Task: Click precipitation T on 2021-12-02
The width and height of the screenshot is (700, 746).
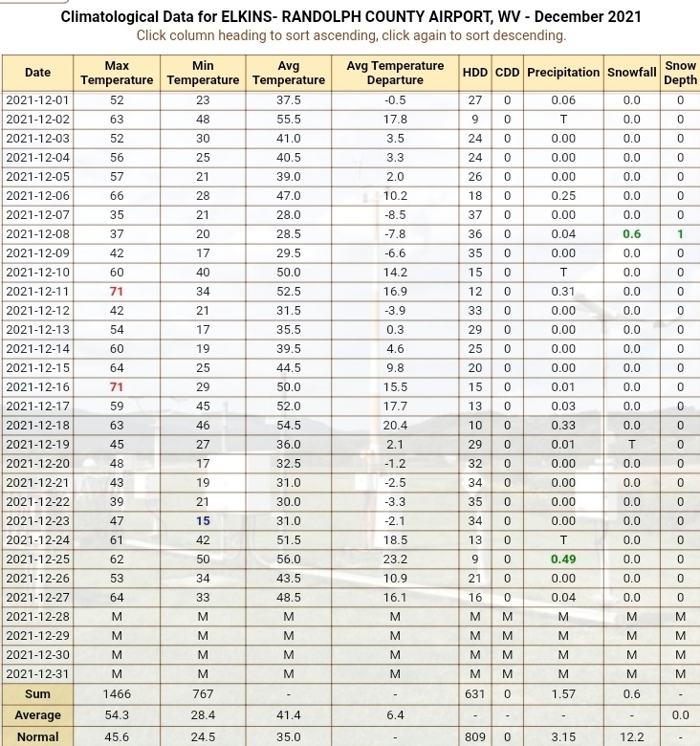Action: coord(563,120)
